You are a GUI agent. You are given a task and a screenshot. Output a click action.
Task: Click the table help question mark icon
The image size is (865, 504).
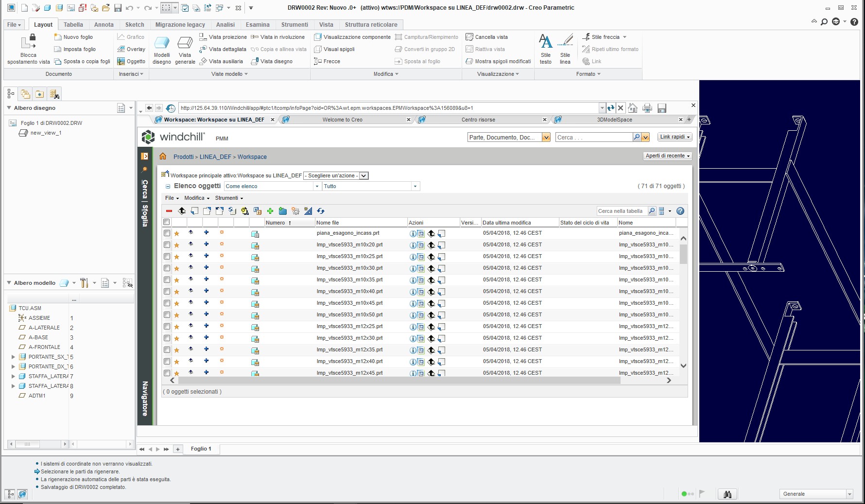tap(680, 211)
